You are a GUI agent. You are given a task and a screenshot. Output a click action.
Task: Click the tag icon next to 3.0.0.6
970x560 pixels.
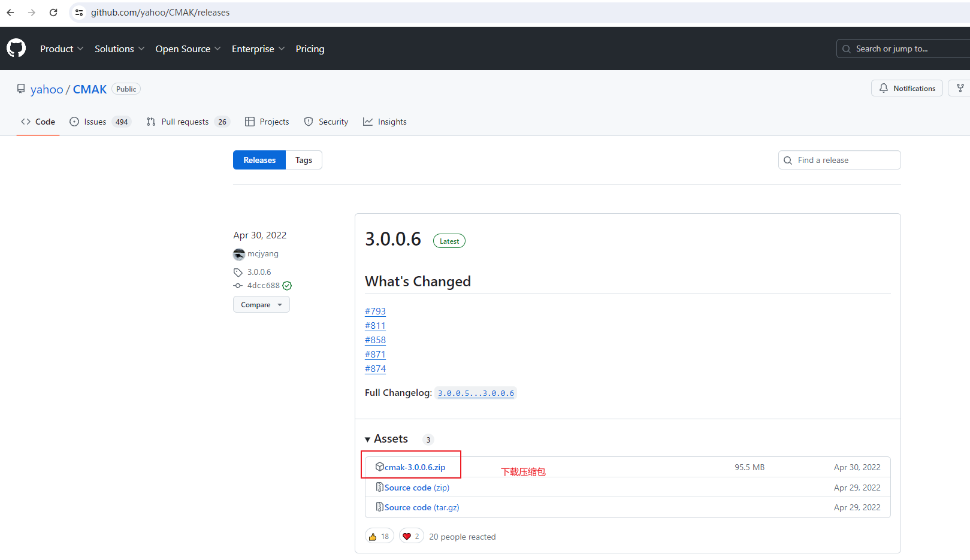coord(238,273)
